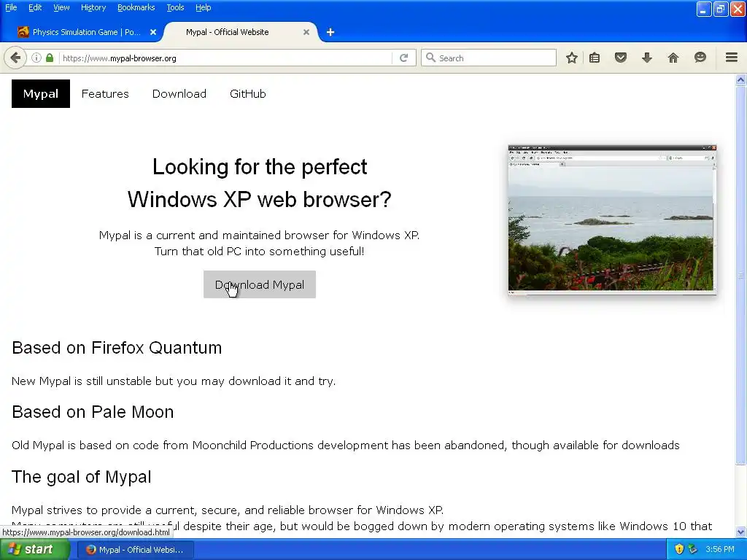Go back using the back arrow
Image resolution: width=747 pixels, height=560 pixels.
[x=15, y=58]
